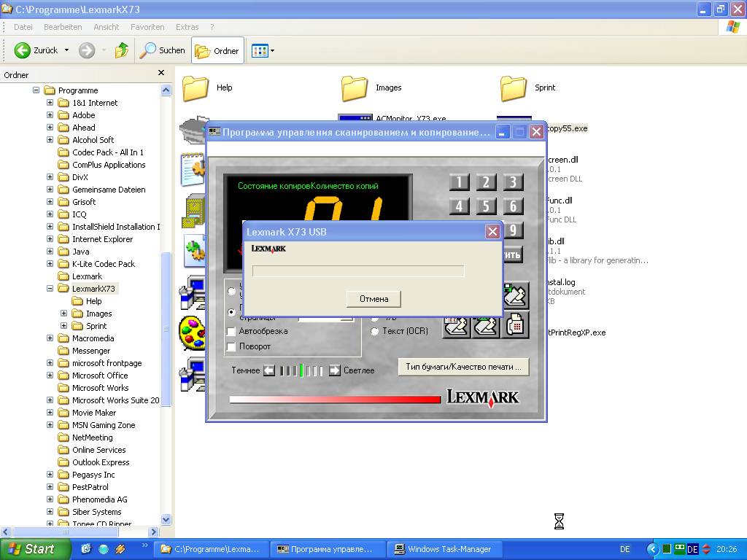Click the scanner icon with green diskette
The width and height of the screenshot is (747, 560).
coord(516,295)
